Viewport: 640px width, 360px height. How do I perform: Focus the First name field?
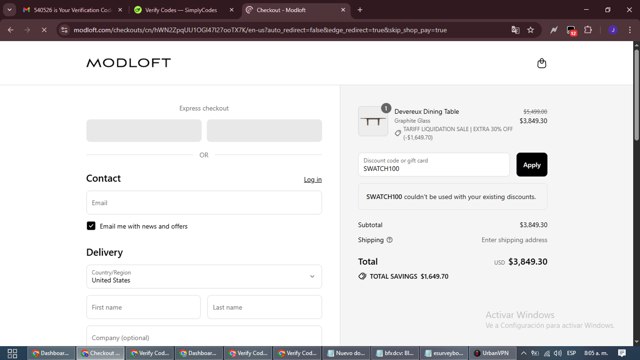tap(143, 307)
